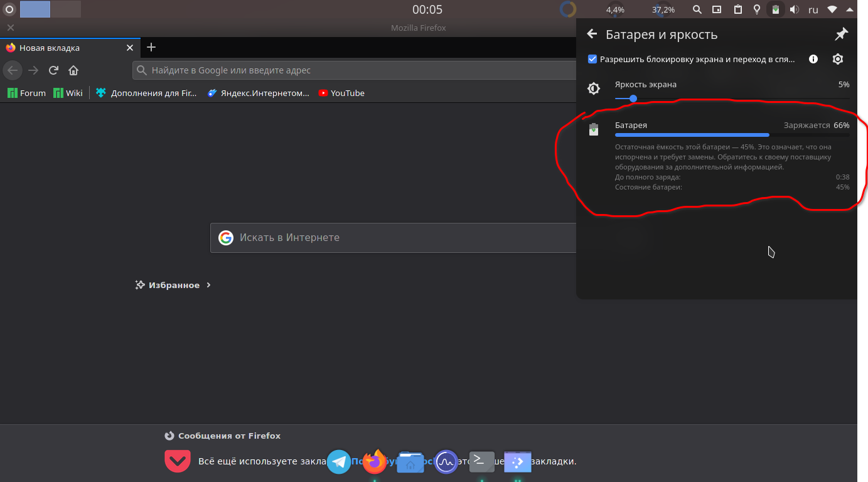Open the system monitor dock icon
Screen dimensions: 868x482
pyautogui.click(x=446, y=462)
